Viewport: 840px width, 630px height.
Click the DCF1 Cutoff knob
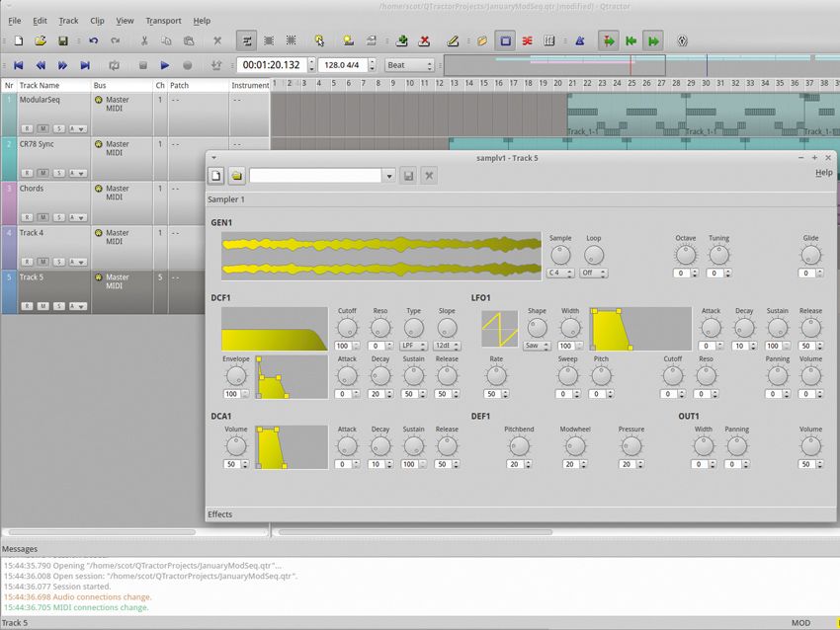pyautogui.click(x=347, y=327)
